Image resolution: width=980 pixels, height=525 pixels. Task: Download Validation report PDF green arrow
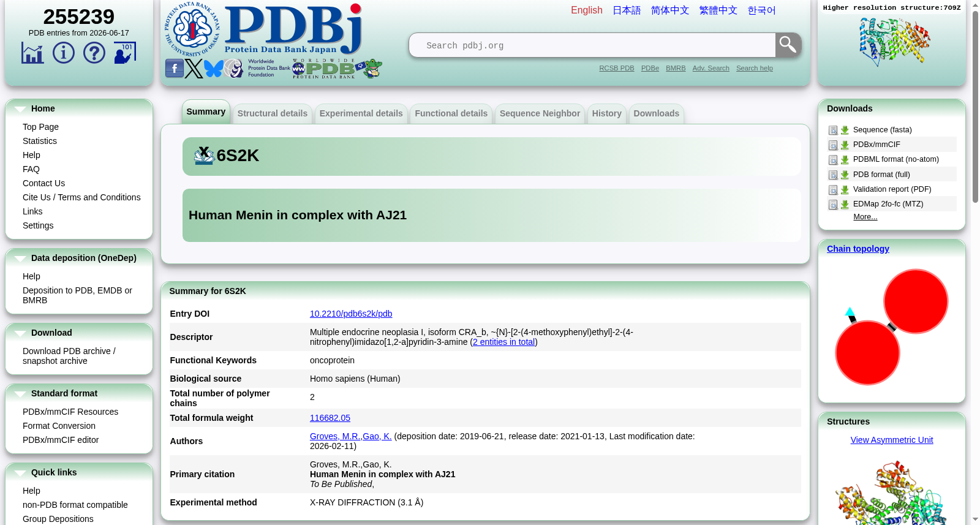pyautogui.click(x=845, y=190)
